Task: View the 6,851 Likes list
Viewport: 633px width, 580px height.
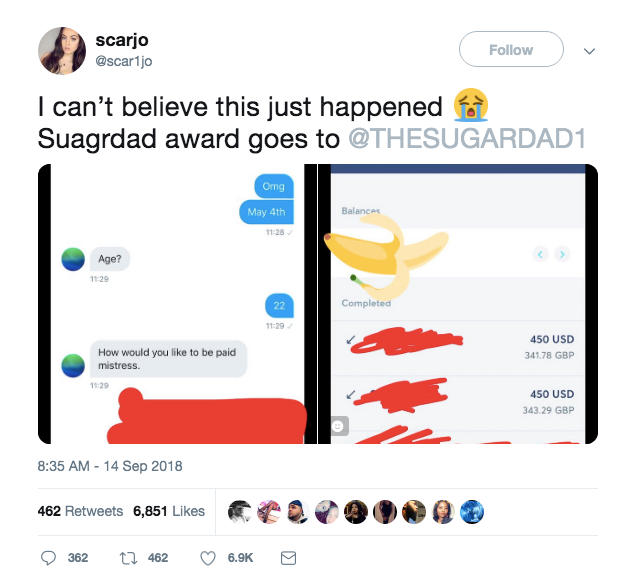Action: [x=169, y=511]
